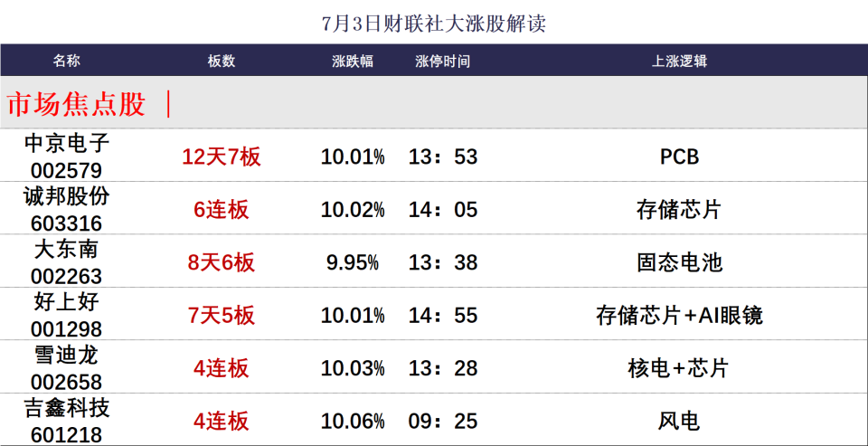
Task: Click the 市场焦点股 section heading
Action: [x=76, y=104]
